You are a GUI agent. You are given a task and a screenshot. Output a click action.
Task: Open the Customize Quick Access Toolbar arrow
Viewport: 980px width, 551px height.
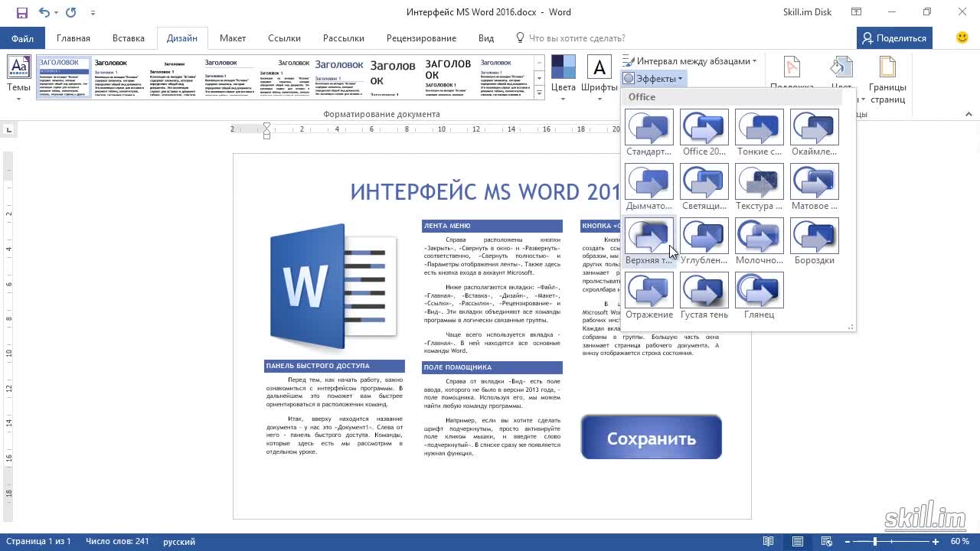(93, 13)
